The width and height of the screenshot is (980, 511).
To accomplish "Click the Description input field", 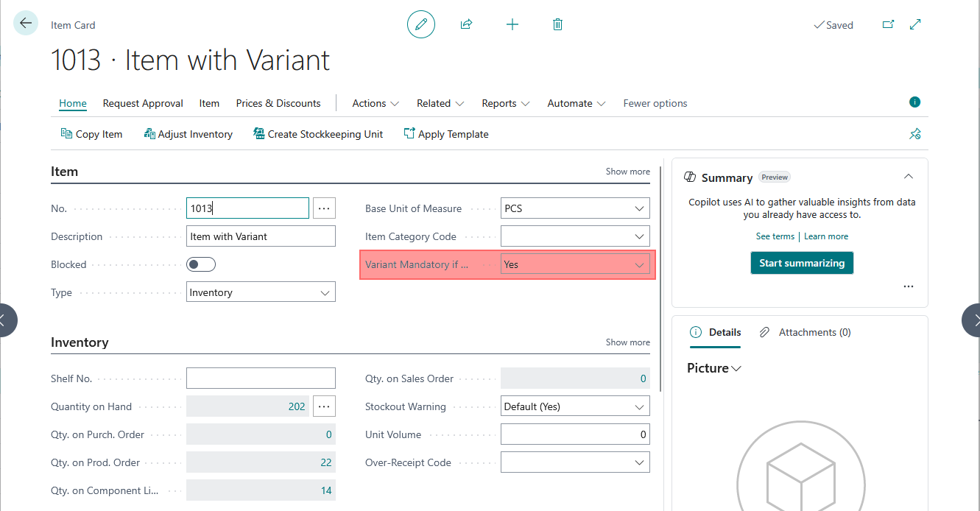I will tap(261, 236).
